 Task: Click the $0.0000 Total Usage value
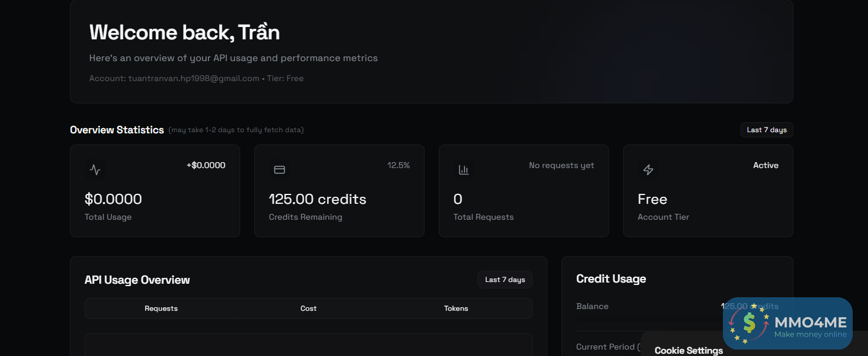click(113, 199)
